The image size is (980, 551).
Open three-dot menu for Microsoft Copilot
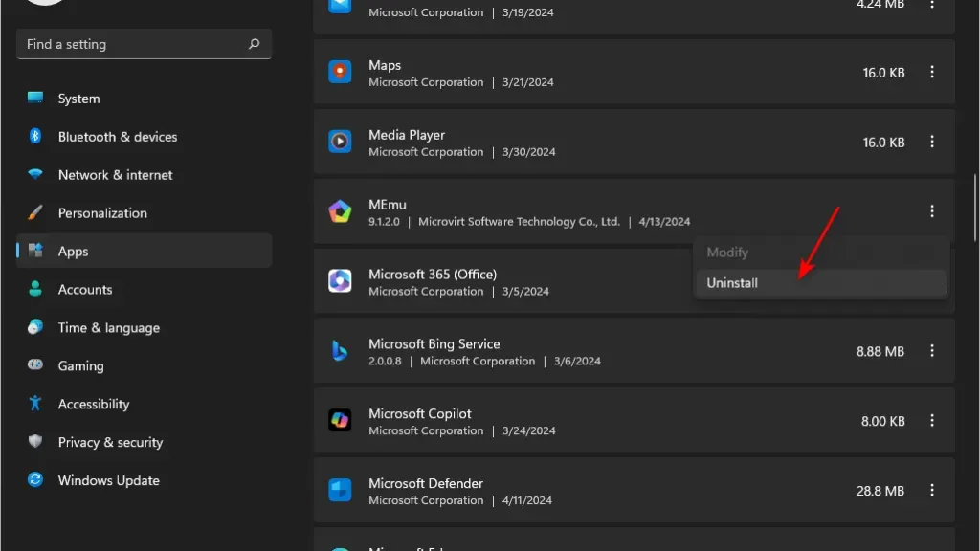[932, 421]
